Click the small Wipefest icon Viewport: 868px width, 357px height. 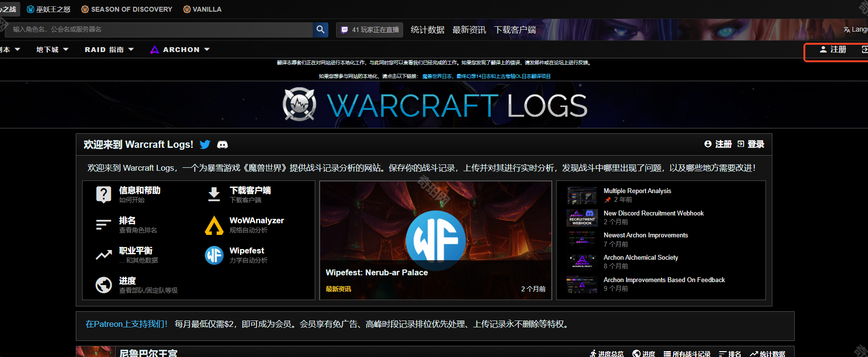click(214, 255)
